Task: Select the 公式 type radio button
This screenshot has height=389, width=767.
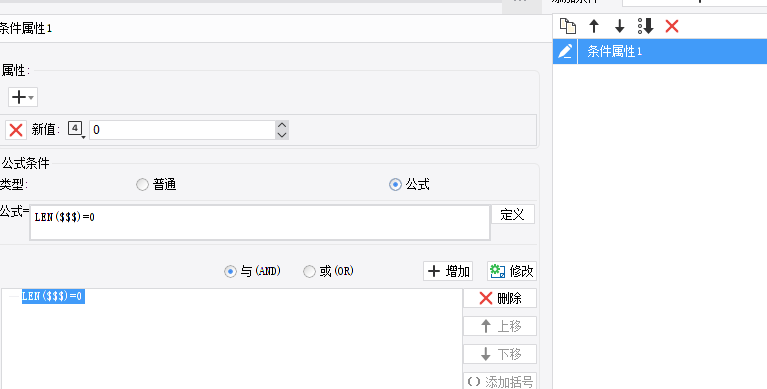Action: click(395, 184)
